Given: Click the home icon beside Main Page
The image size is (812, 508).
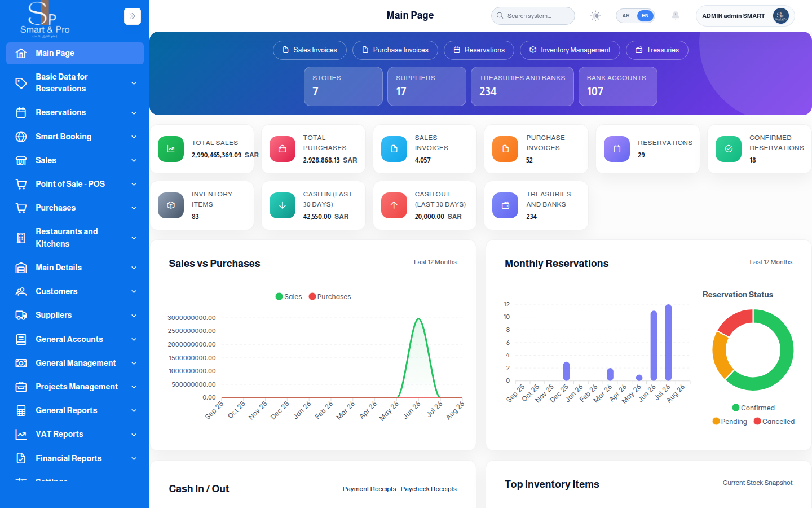Looking at the screenshot, I should point(21,53).
